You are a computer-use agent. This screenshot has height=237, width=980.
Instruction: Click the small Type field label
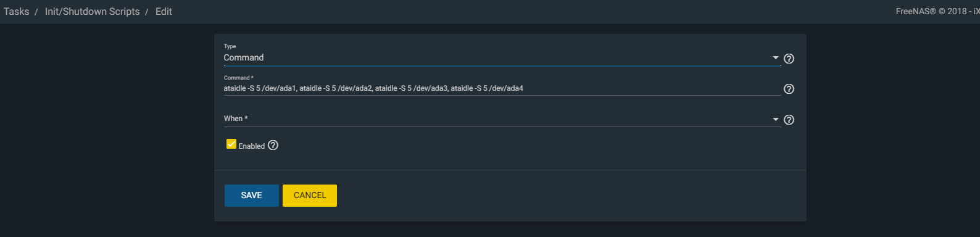coord(230,46)
